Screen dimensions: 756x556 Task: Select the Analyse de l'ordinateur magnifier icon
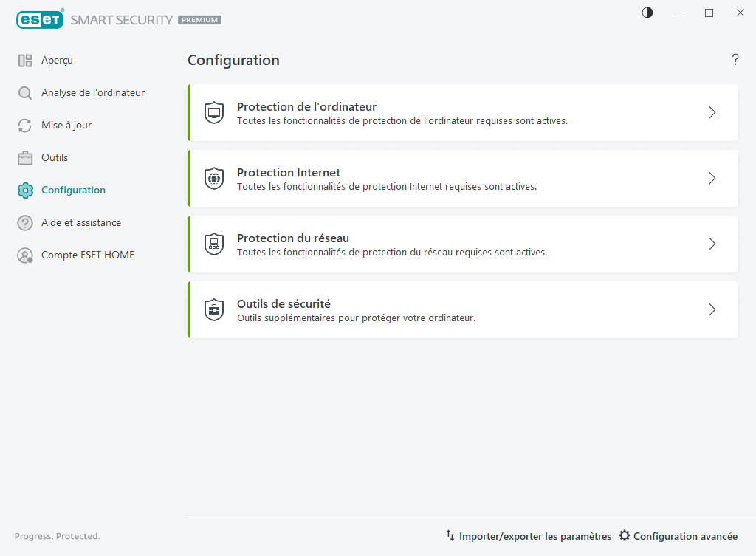[25, 92]
